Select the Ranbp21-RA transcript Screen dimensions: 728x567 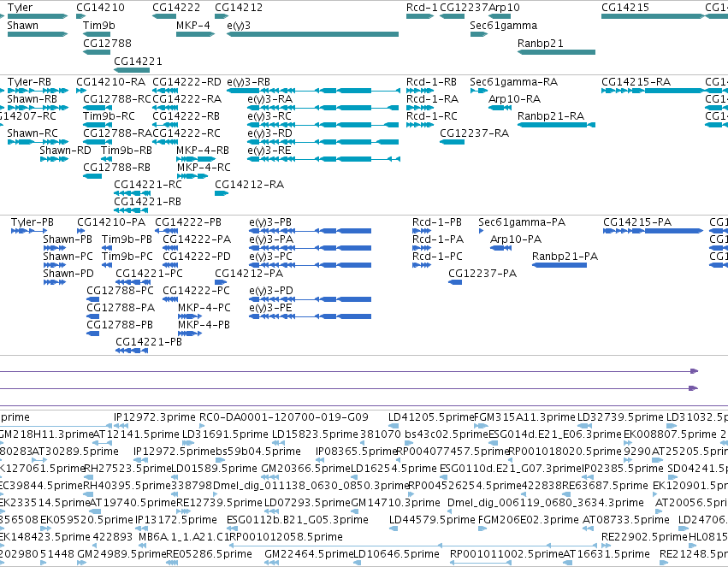(x=556, y=125)
